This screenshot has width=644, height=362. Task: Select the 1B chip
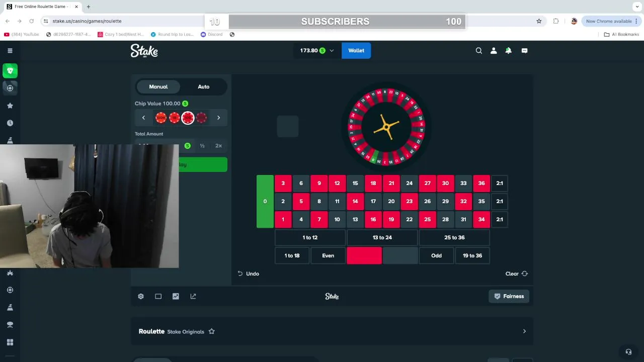(x=175, y=118)
